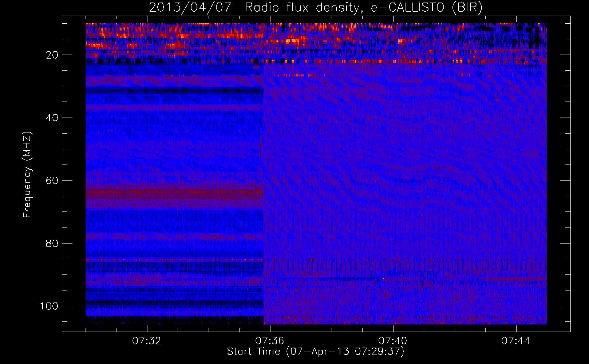
Task: Select the 07:44 time tick label
Action: pyautogui.click(x=516, y=341)
